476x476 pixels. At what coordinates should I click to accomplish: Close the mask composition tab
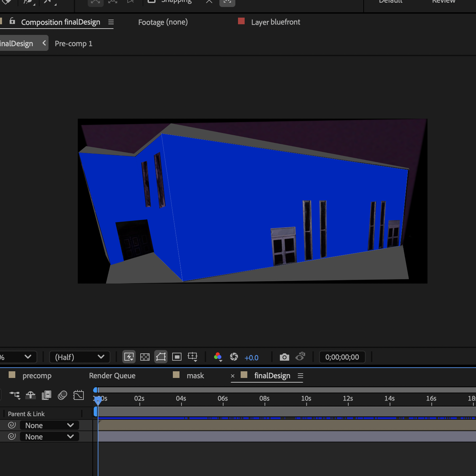233,376
